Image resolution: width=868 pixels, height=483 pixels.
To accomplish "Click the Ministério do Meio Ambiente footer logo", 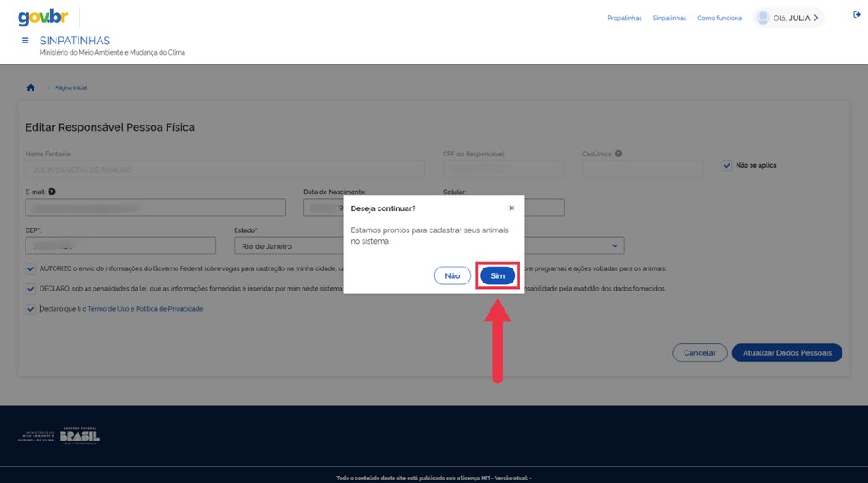I will pos(36,436).
